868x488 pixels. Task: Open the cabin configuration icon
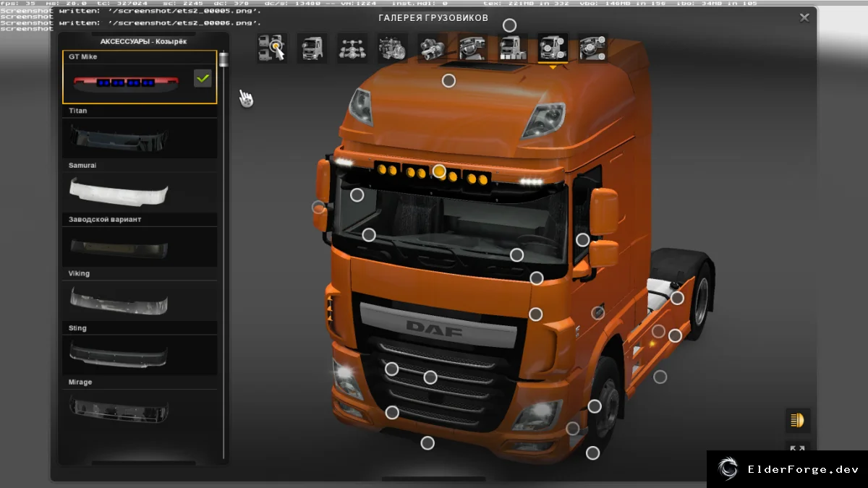coord(312,48)
